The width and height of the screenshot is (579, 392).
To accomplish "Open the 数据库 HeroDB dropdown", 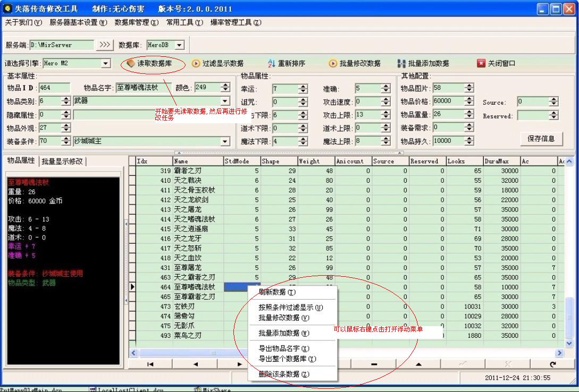I will click(x=179, y=46).
